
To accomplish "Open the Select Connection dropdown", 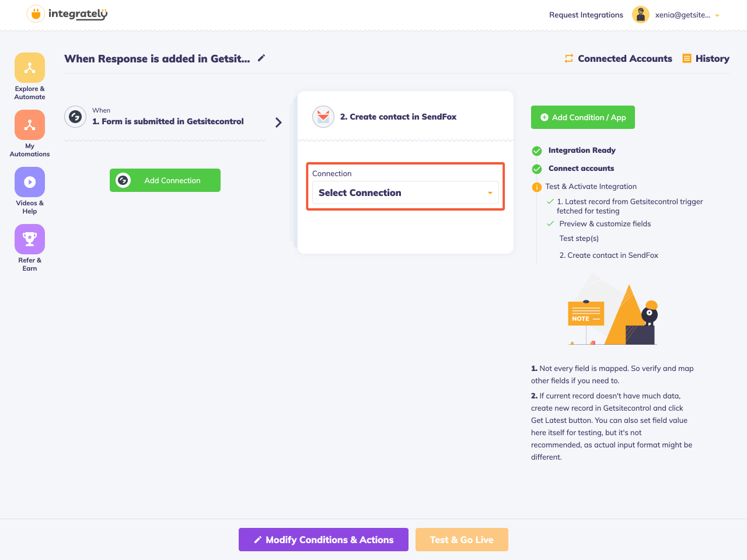I will pyautogui.click(x=406, y=192).
